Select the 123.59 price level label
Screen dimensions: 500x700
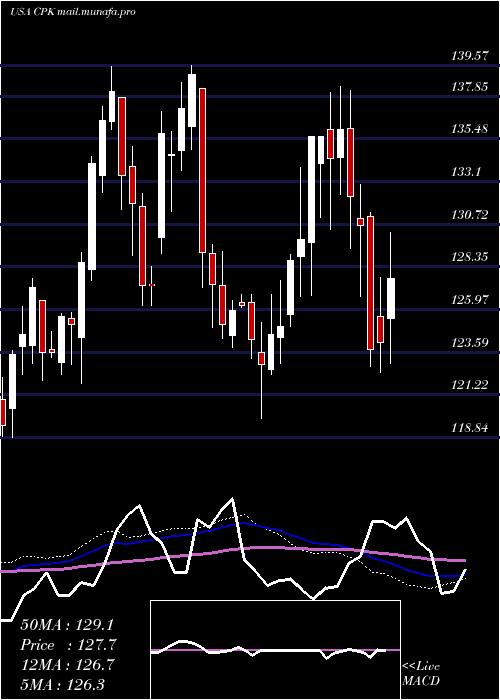tap(469, 342)
